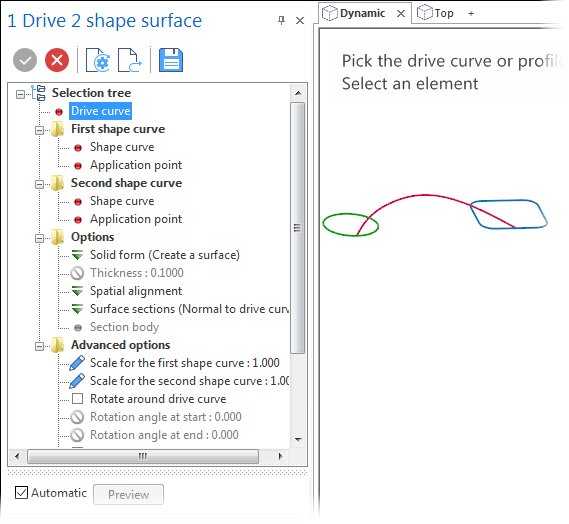Click the horizontal scrollbar right arrow

tap(281, 456)
